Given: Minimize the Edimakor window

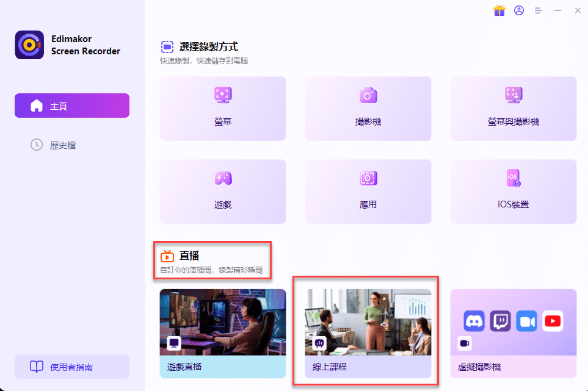Looking at the screenshot, I should [558, 11].
